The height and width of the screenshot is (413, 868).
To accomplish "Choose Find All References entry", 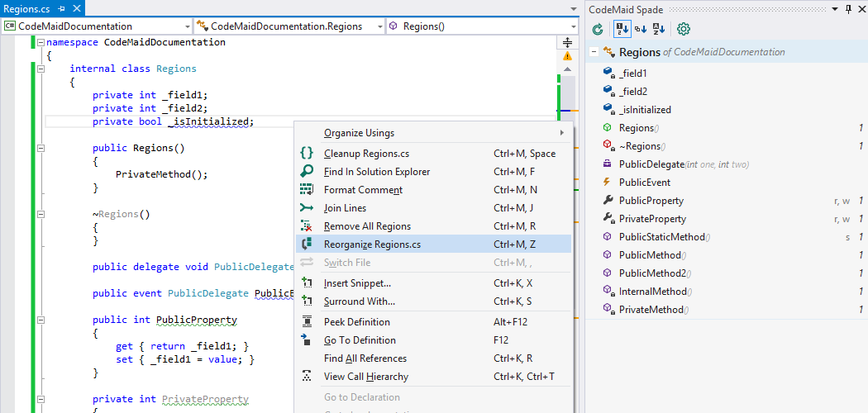I will pyautogui.click(x=433, y=358).
